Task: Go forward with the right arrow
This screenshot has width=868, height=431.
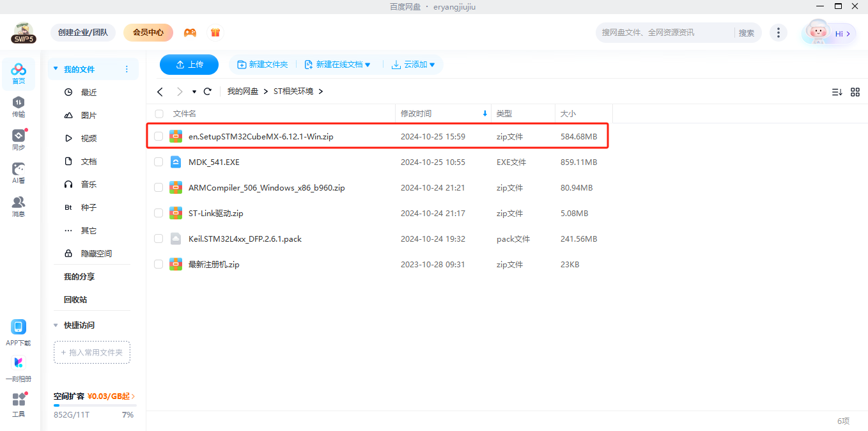Action: [180, 91]
